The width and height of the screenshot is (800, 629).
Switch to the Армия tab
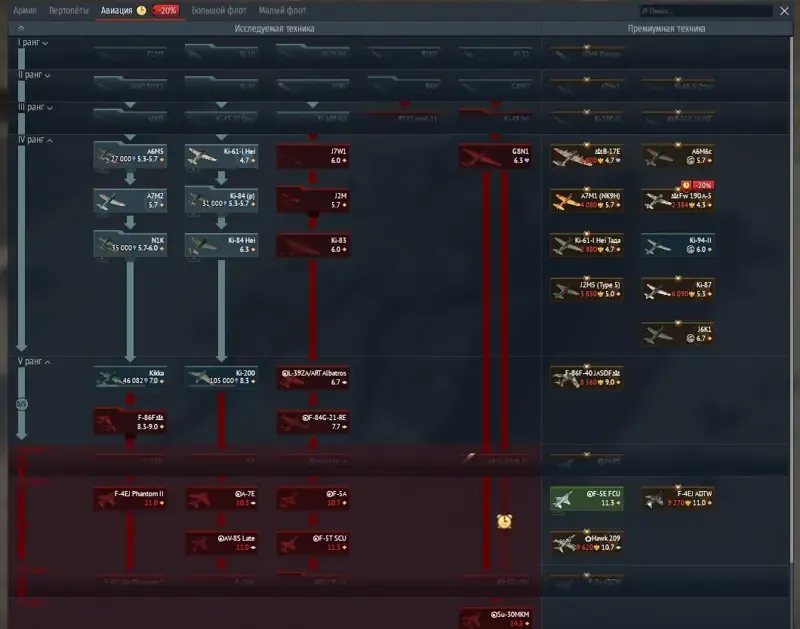click(x=24, y=10)
